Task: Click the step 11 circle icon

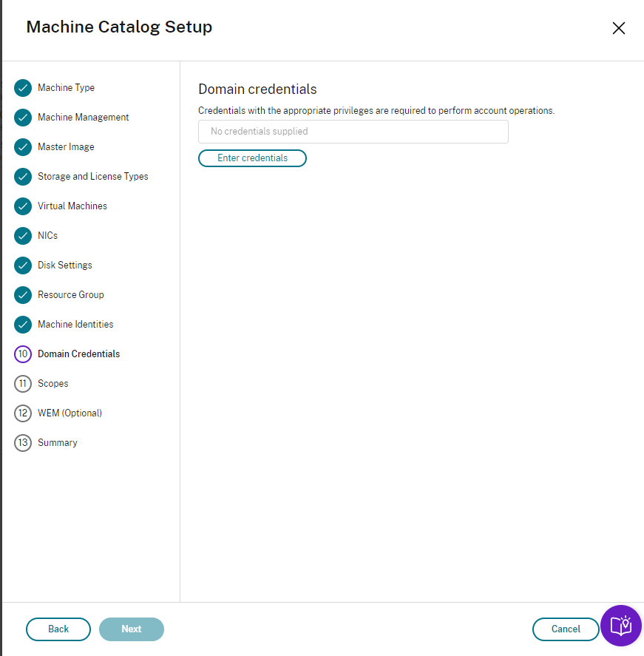Action: point(23,384)
